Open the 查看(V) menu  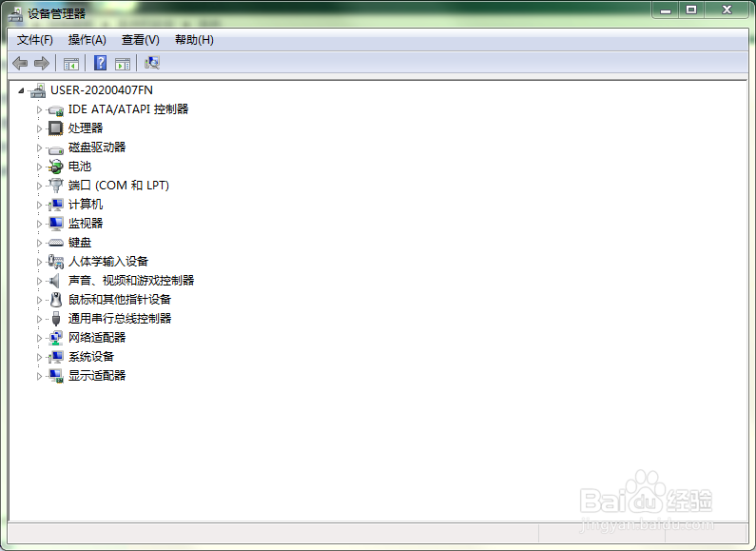click(141, 40)
